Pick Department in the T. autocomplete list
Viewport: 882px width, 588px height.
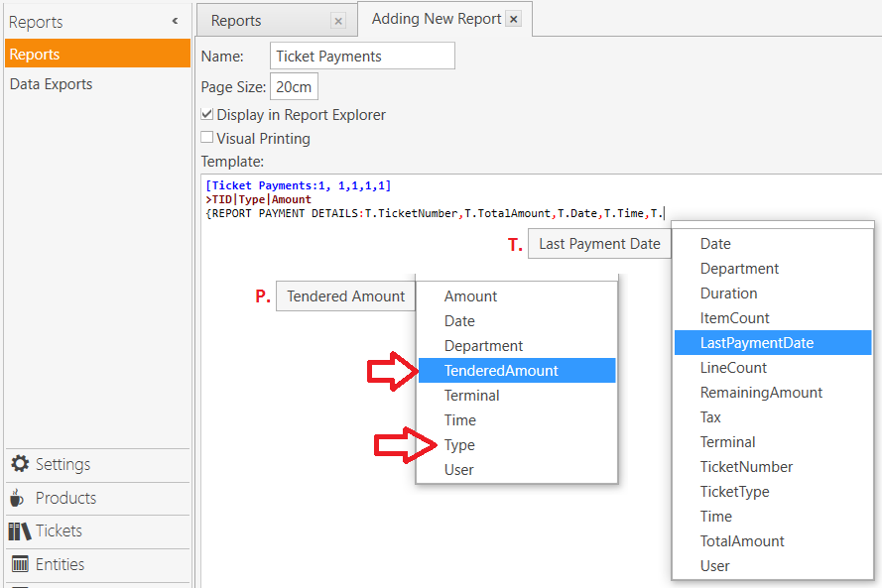tap(773, 268)
